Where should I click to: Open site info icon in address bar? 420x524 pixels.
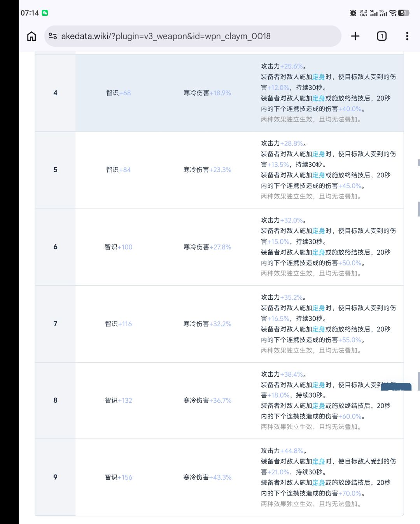pos(53,36)
